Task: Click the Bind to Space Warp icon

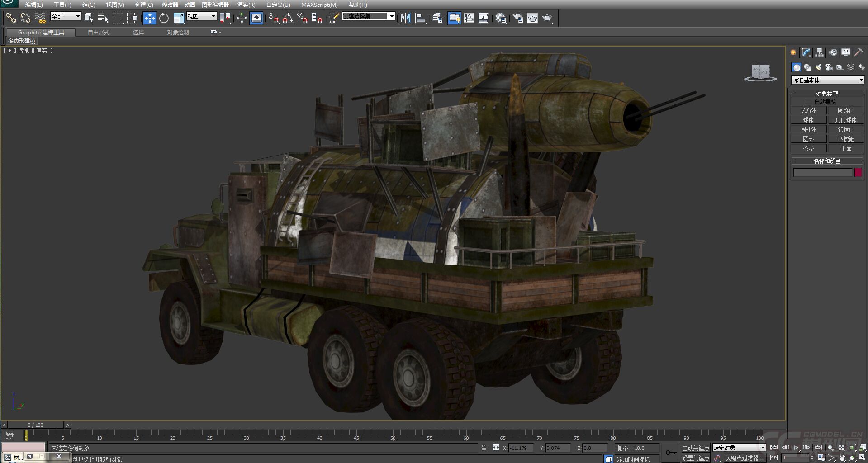Action: (x=40, y=18)
